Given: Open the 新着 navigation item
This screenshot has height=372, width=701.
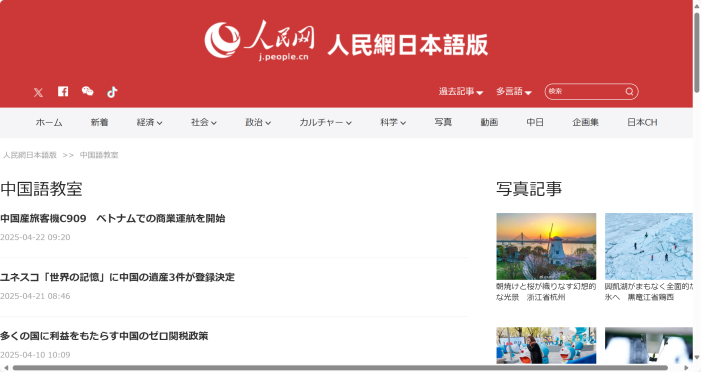Looking at the screenshot, I should 99,123.
